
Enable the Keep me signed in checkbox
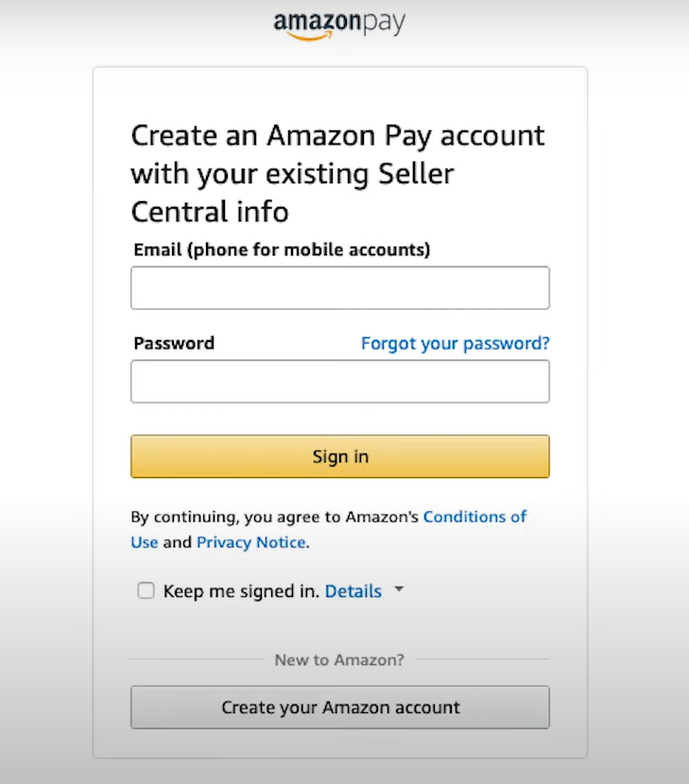[x=146, y=590]
